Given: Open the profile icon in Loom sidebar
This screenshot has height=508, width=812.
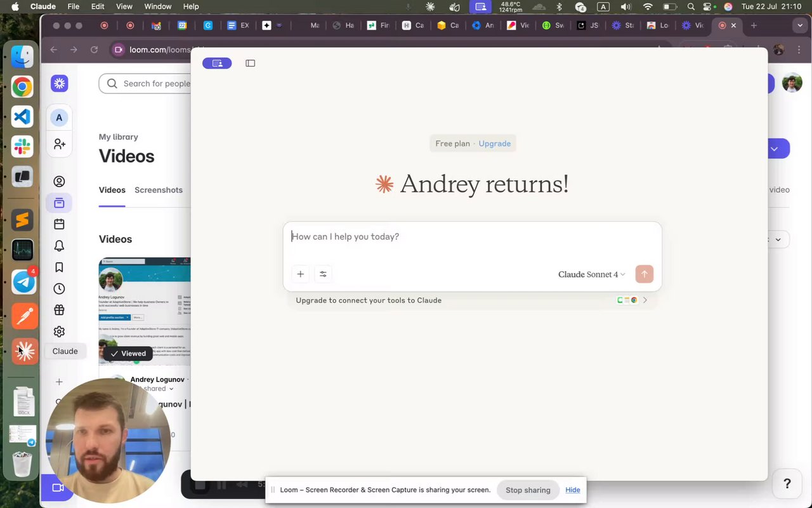Looking at the screenshot, I should click(59, 182).
